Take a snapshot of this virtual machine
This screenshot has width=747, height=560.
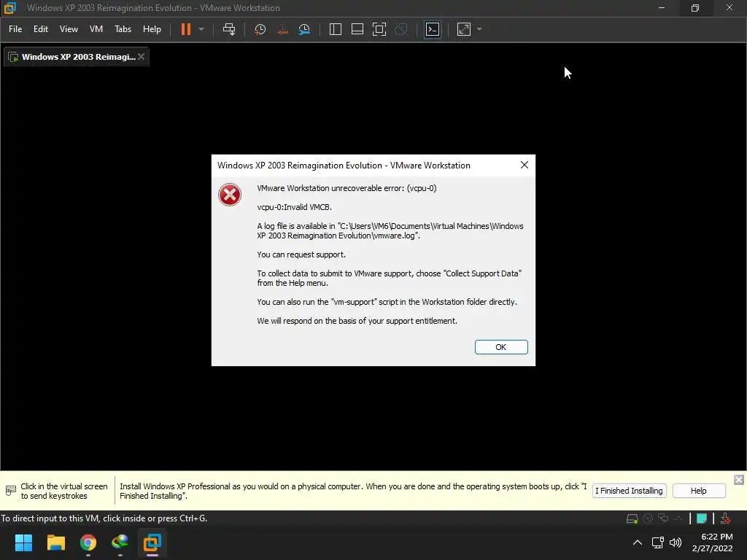tap(260, 29)
